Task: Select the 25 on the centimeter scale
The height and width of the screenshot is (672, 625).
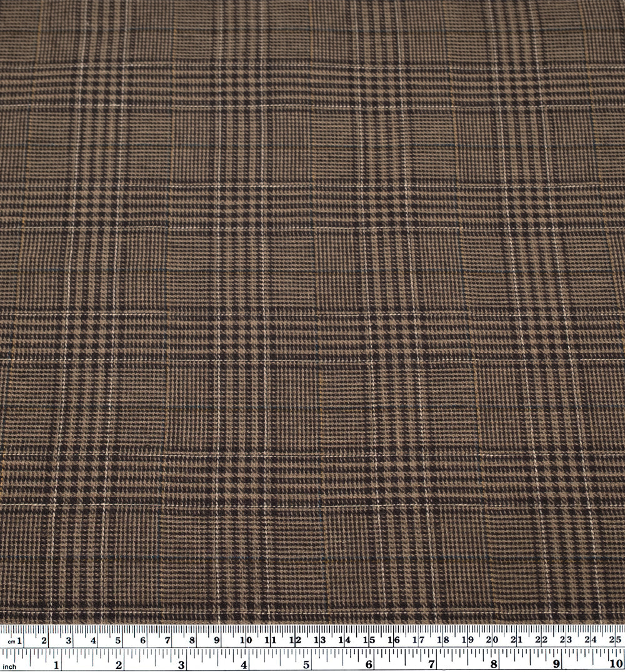Action: [616, 640]
